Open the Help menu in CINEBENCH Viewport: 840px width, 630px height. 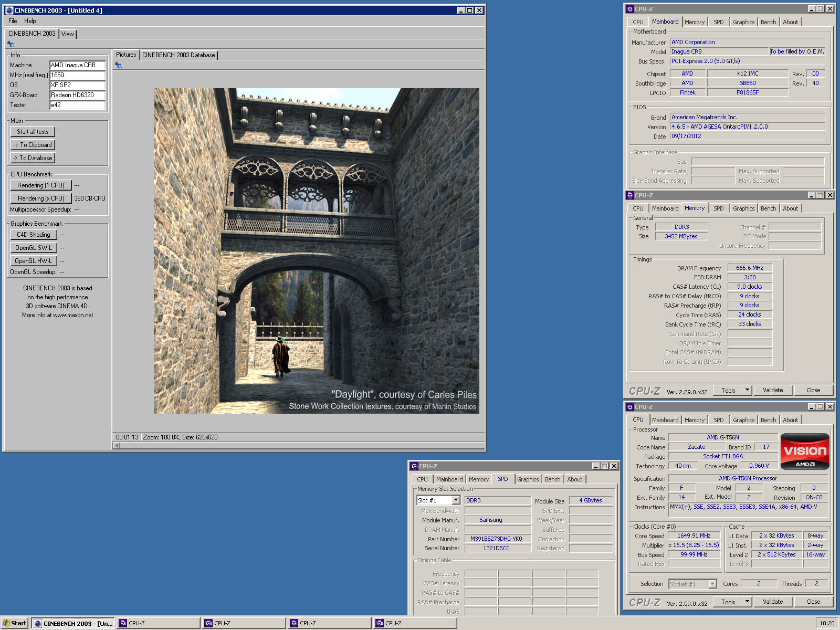[30, 21]
